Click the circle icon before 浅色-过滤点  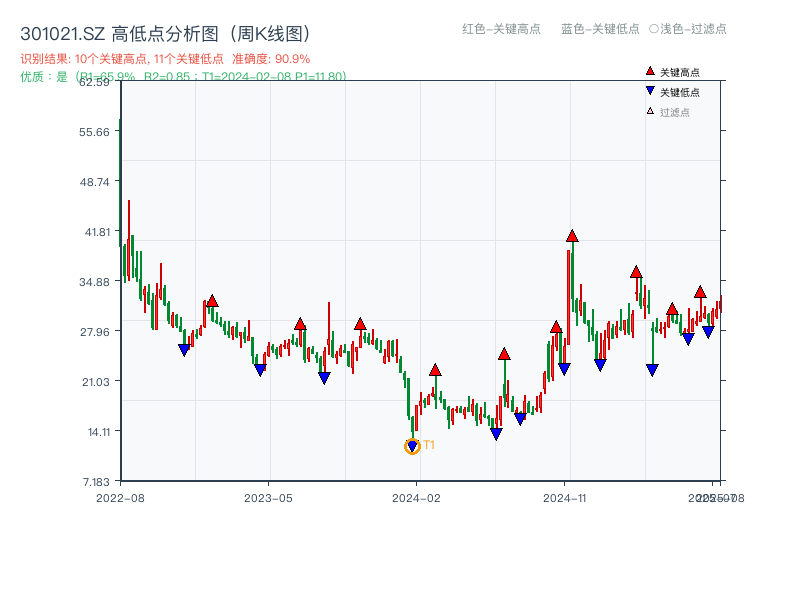[x=654, y=29]
